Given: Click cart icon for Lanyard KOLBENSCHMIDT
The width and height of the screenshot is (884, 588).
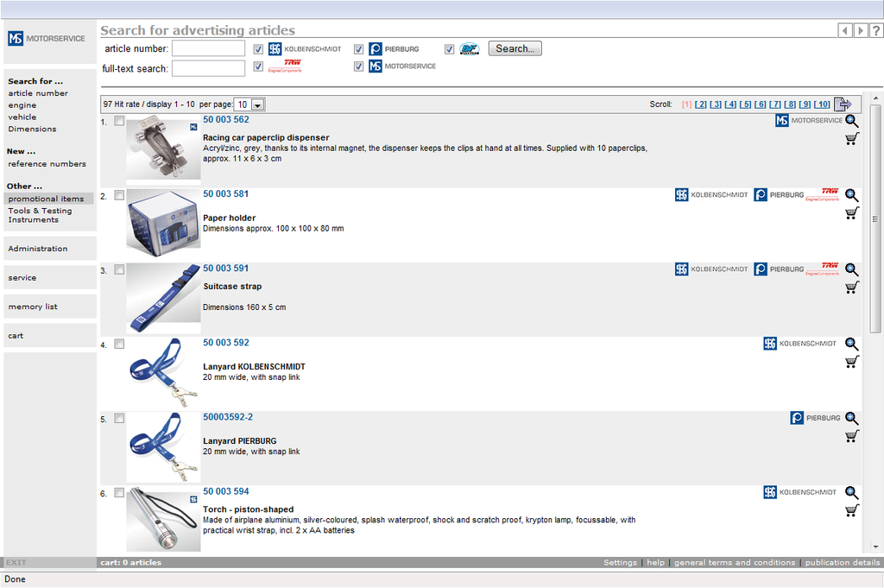Looking at the screenshot, I should (851, 362).
